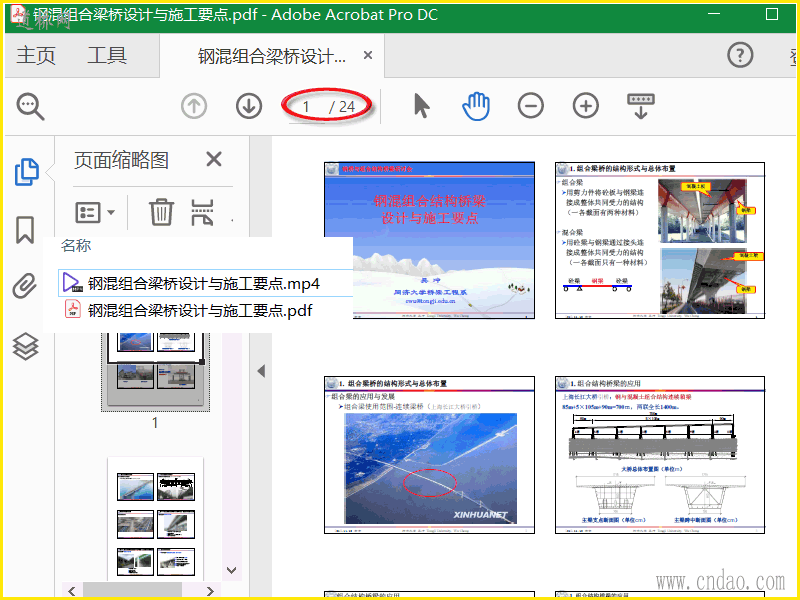Viewport: 800px width, 600px height.
Task: Open the page thumbnails sidebar icon
Action: click(x=27, y=171)
